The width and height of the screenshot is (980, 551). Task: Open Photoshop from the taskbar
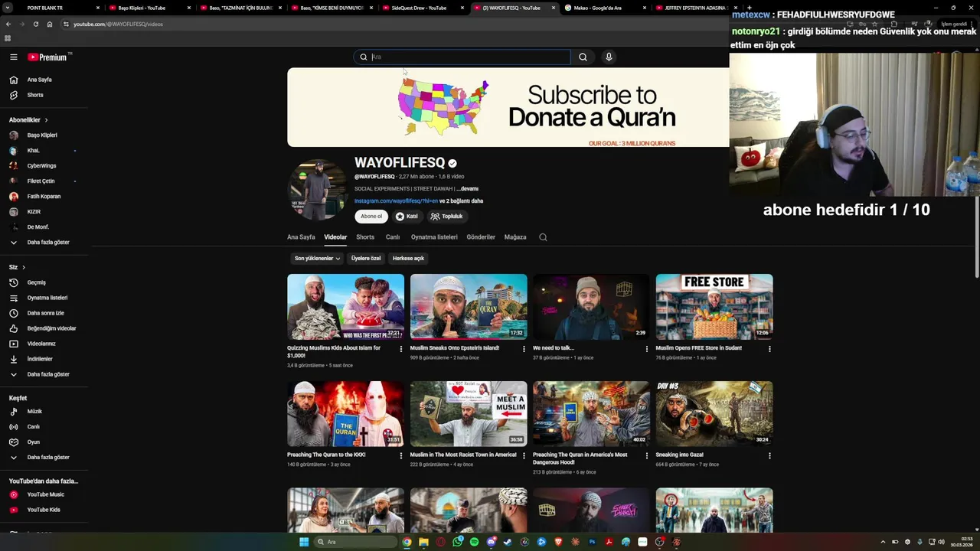592,542
